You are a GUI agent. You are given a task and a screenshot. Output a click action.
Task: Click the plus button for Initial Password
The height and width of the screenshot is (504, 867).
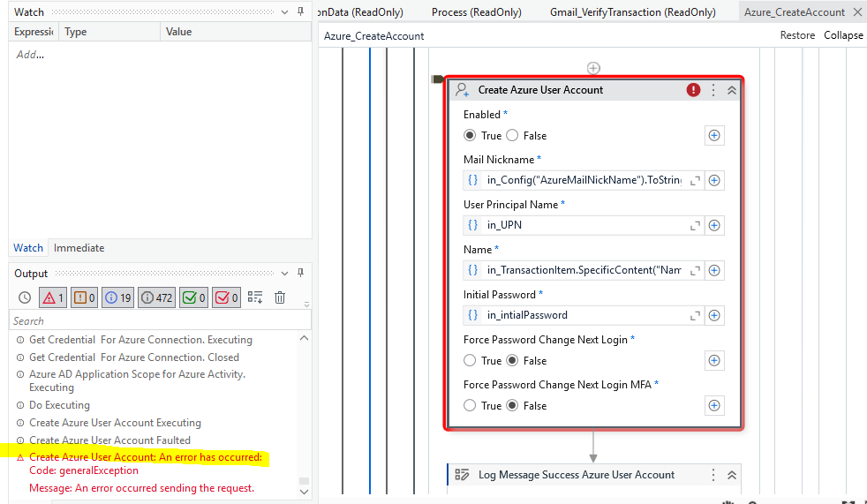click(x=714, y=316)
